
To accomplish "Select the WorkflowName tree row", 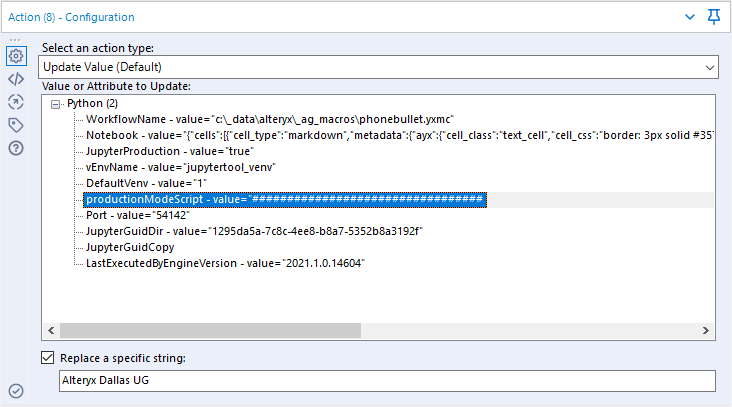I will coord(270,119).
